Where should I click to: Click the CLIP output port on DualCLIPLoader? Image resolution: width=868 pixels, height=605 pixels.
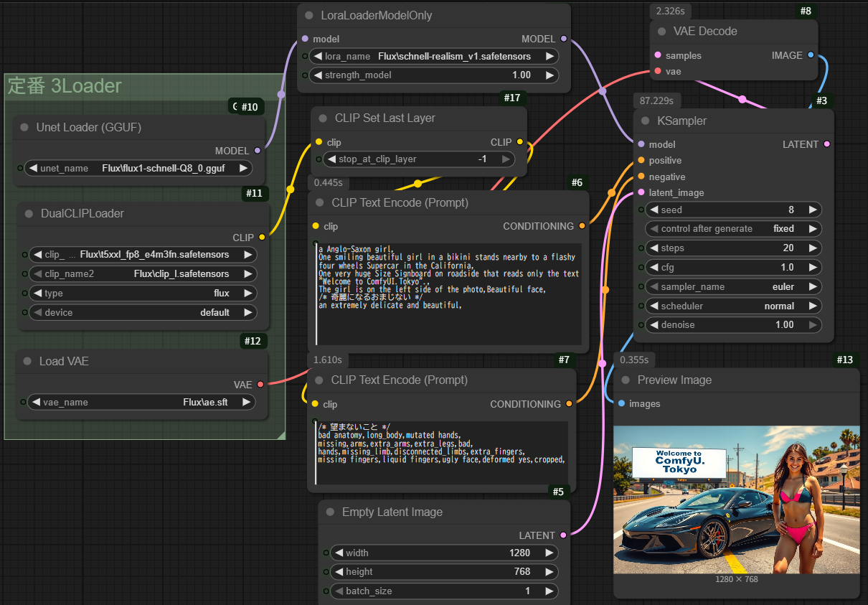point(261,237)
